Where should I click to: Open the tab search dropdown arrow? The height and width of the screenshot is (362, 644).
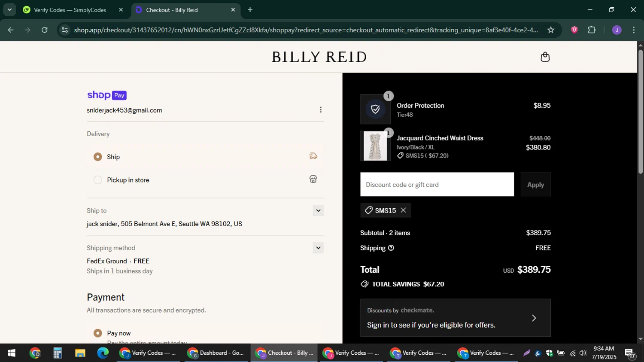9,9
